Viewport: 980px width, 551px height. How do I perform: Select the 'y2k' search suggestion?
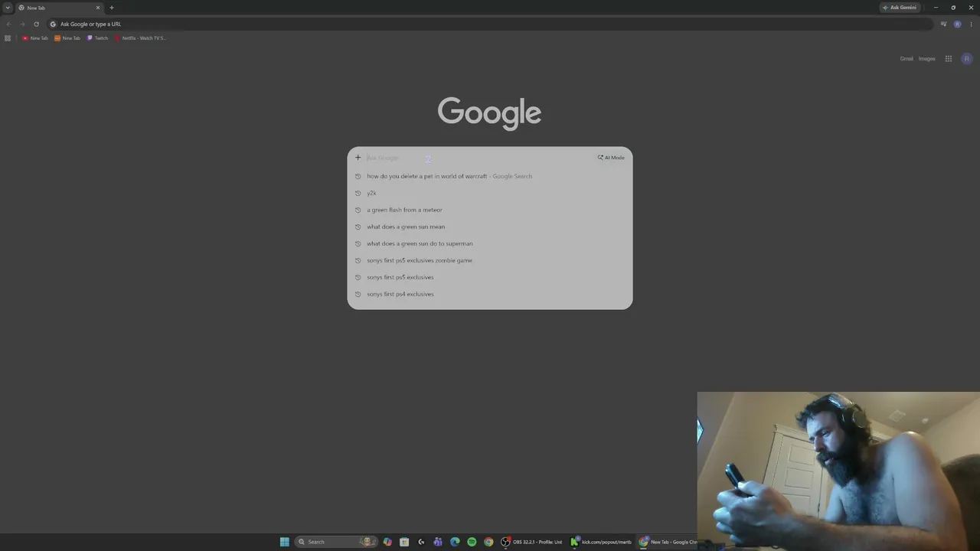(490, 193)
